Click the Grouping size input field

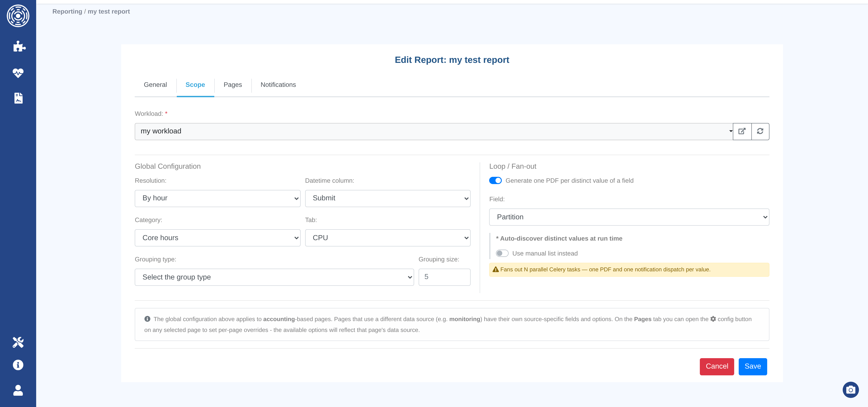tap(444, 277)
